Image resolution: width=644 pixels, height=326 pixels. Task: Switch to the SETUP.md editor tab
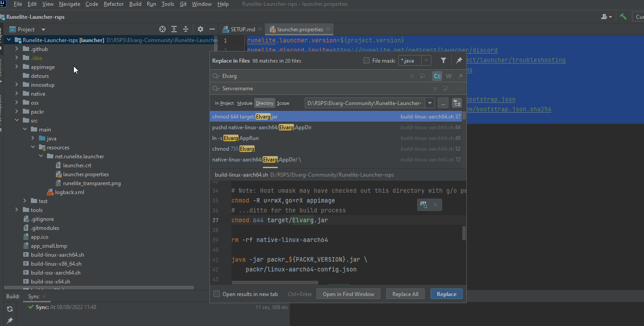(242, 30)
